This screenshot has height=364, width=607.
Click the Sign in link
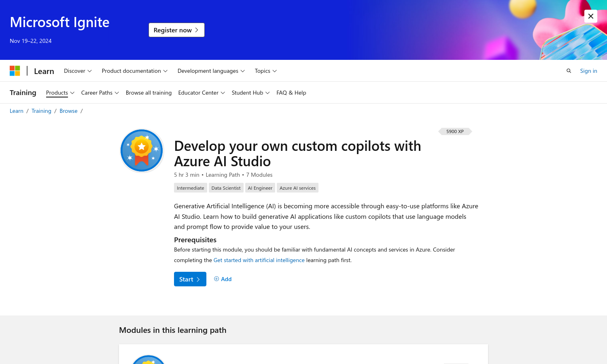(588, 71)
